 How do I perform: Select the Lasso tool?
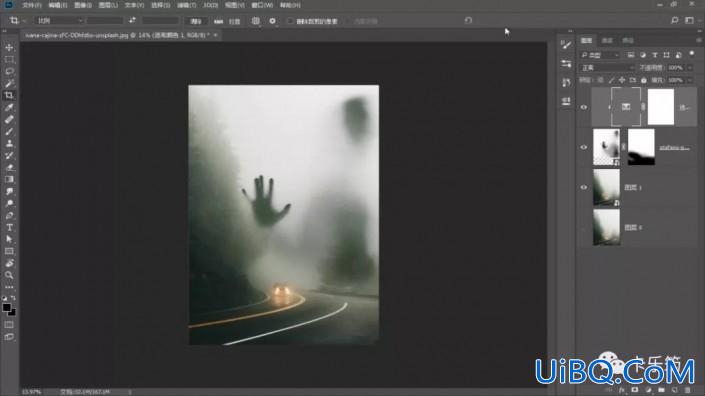[9, 71]
